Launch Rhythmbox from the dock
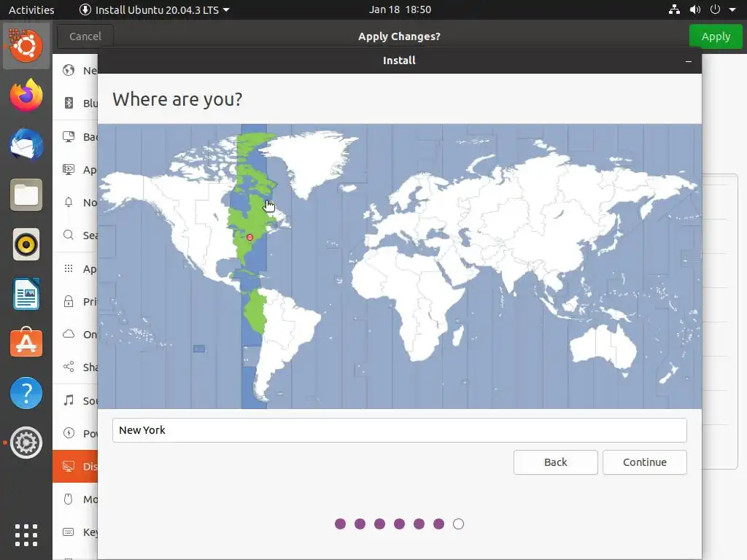 (x=26, y=244)
